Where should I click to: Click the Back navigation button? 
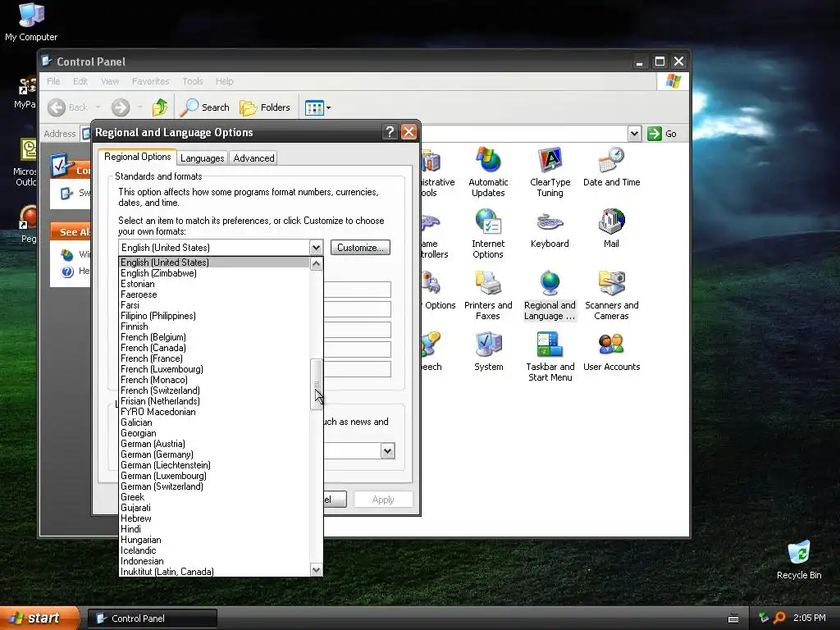click(68, 107)
